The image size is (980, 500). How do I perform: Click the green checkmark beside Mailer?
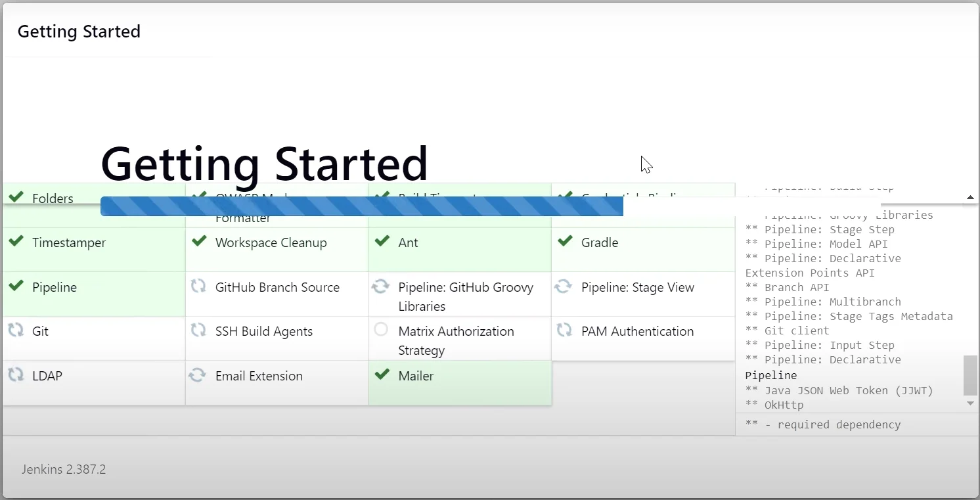(x=382, y=375)
